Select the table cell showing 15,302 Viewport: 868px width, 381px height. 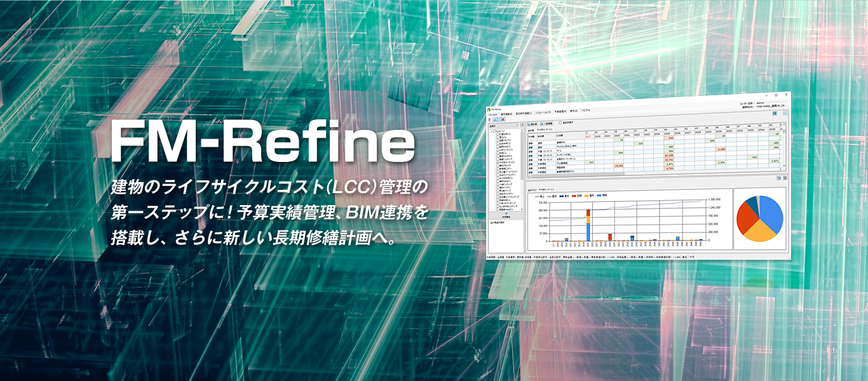[x=618, y=166]
